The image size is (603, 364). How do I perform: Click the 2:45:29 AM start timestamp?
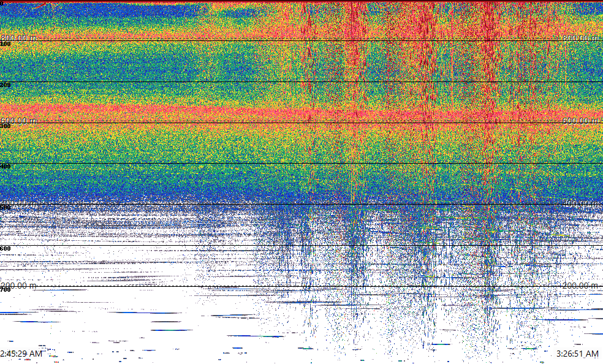click(x=21, y=354)
